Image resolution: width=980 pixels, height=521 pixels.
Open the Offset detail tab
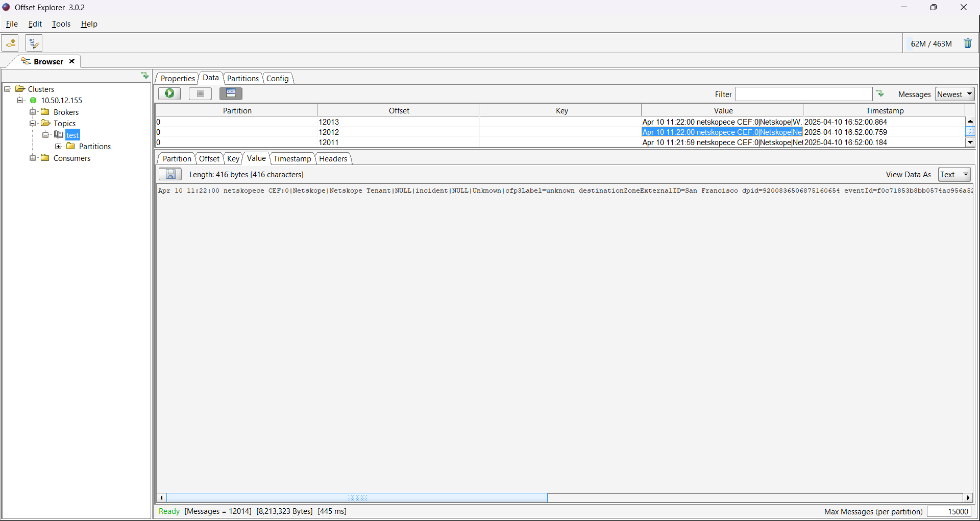click(209, 158)
